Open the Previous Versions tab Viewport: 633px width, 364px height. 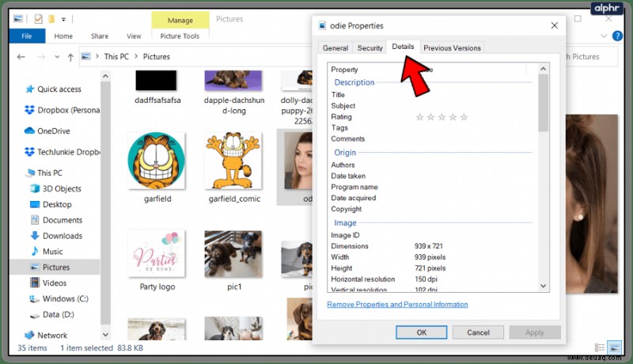pyautogui.click(x=452, y=47)
